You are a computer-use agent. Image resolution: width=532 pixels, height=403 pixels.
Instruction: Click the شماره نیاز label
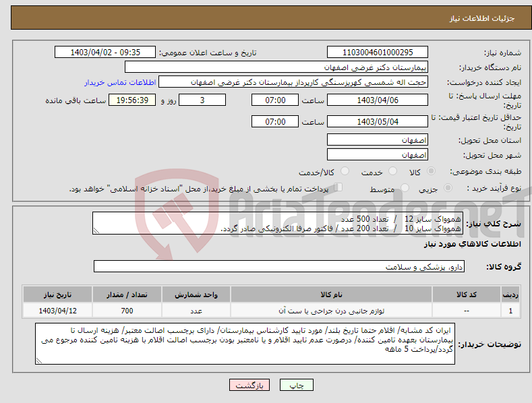(x=502, y=53)
